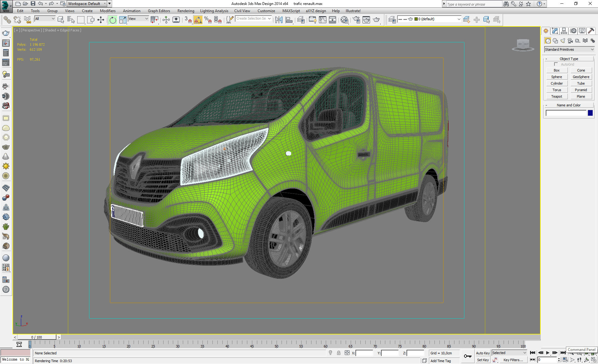Open the Modify tab in command panel
Image resolution: width=598 pixels, height=364 pixels.
point(555,31)
